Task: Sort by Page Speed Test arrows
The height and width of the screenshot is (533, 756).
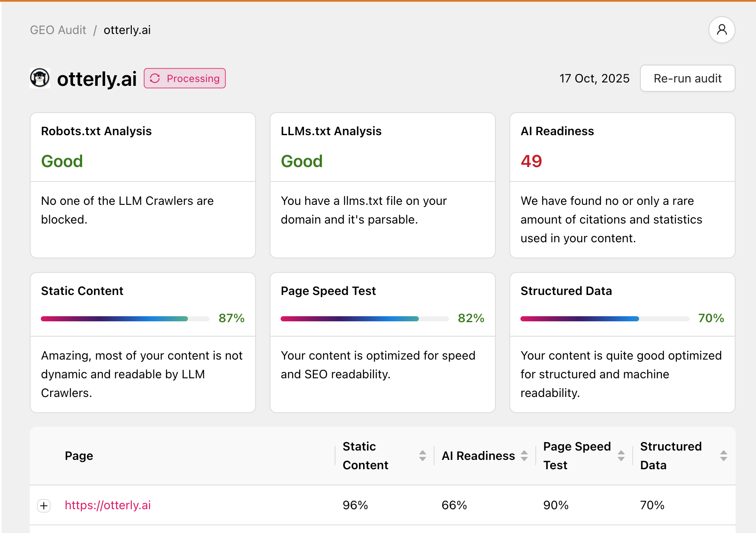Action: coord(621,456)
